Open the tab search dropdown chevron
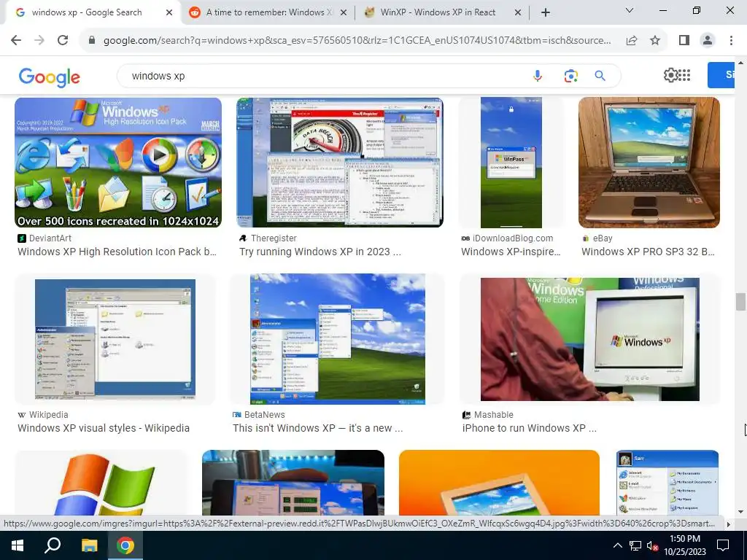 pos(630,10)
